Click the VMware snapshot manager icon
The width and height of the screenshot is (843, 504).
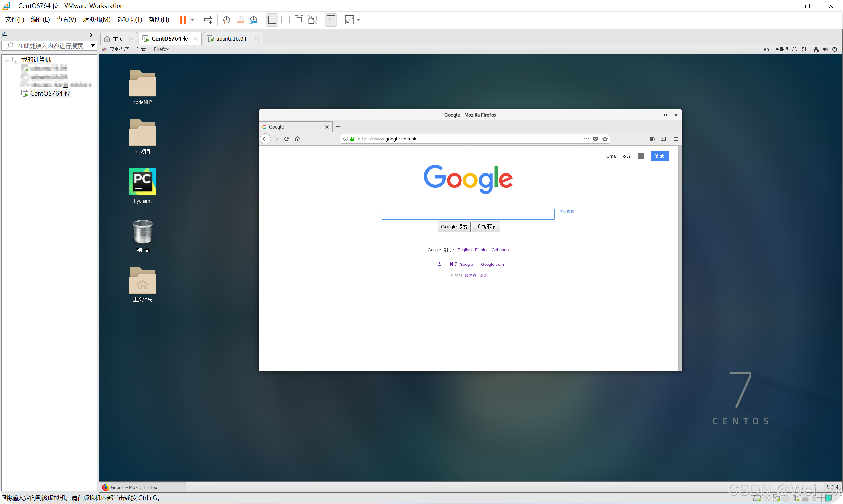pyautogui.click(x=253, y=20)
